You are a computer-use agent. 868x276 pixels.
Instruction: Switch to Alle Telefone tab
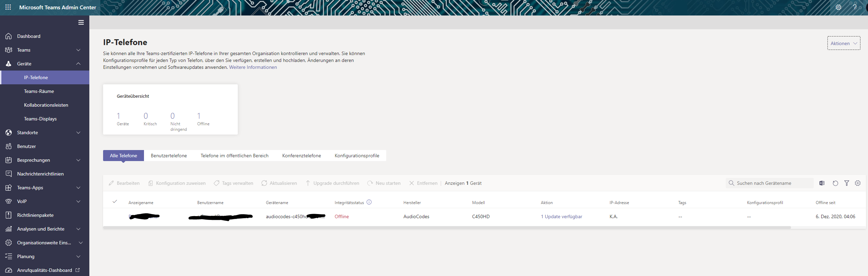[123, 156]
